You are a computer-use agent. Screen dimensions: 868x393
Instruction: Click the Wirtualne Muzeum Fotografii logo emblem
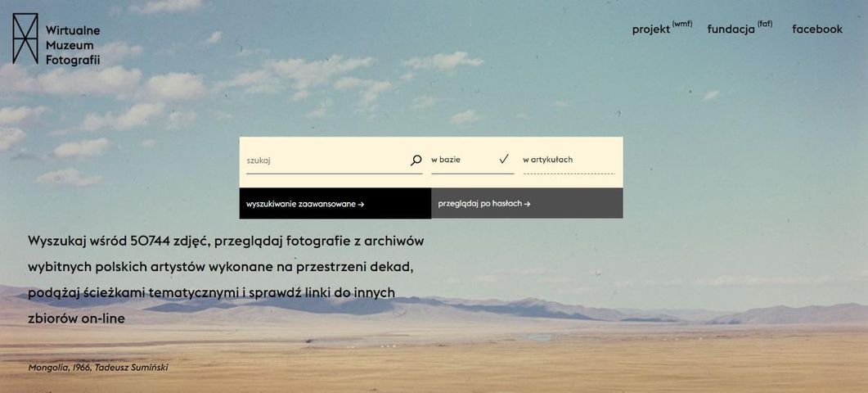[x=25, y=38]
